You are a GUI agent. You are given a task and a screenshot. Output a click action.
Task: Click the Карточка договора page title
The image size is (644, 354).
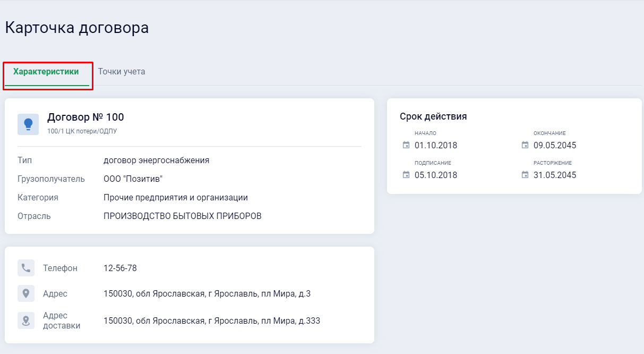[x=77, y=28]
